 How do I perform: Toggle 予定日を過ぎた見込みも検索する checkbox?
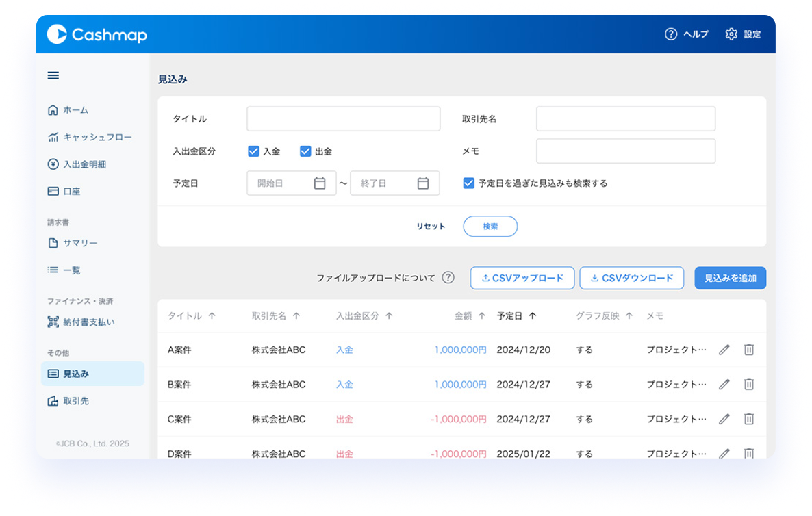click(469, 183)
